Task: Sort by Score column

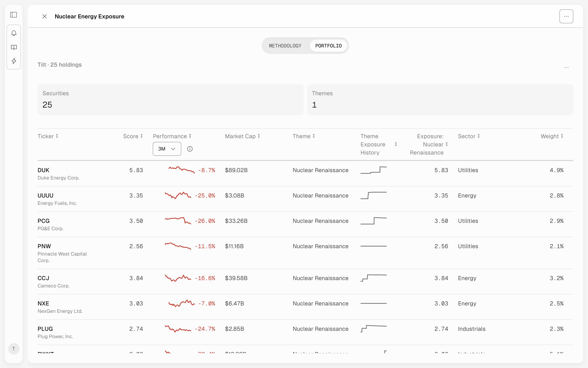Action: (133, 136)
